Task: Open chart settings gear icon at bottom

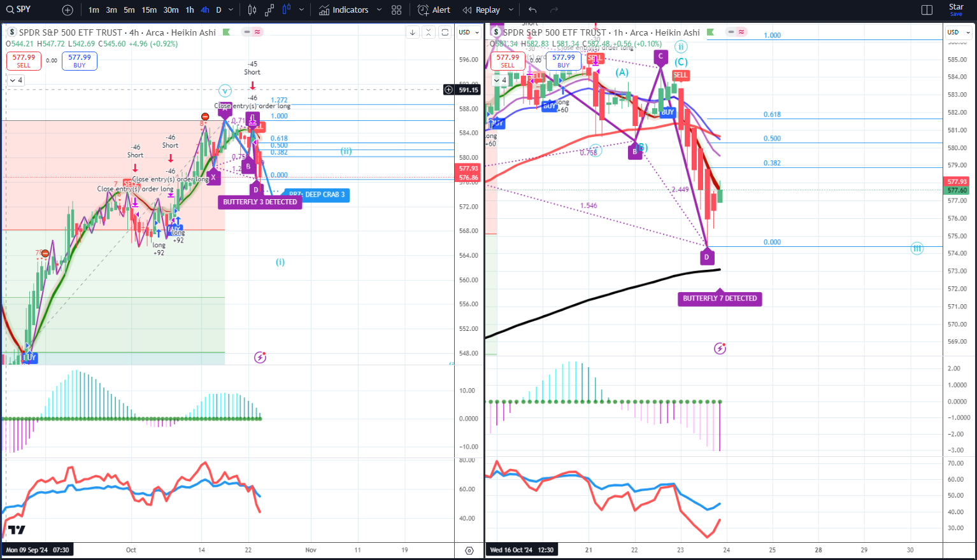Action: click(x=469, y=550)
